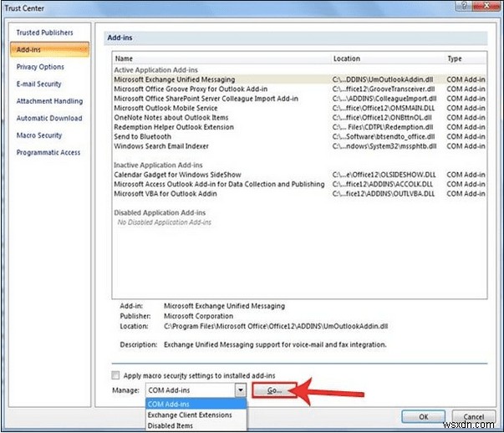This screenshot has height=433, width=504.
Task: Select Calendar Gadget for Windows SideShow row
Action: click(x=299, y=175)
